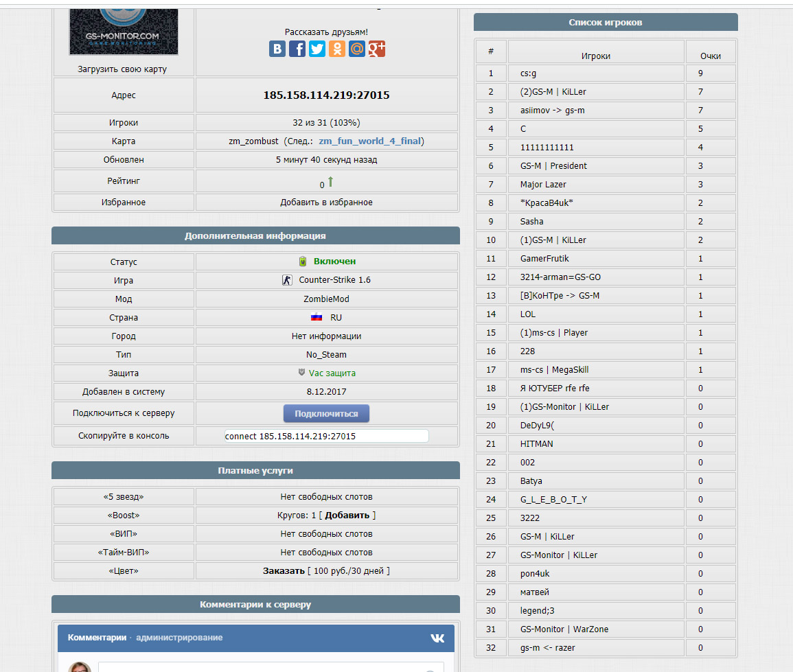
Task: Click the Vac защита link
Action: 332,373
